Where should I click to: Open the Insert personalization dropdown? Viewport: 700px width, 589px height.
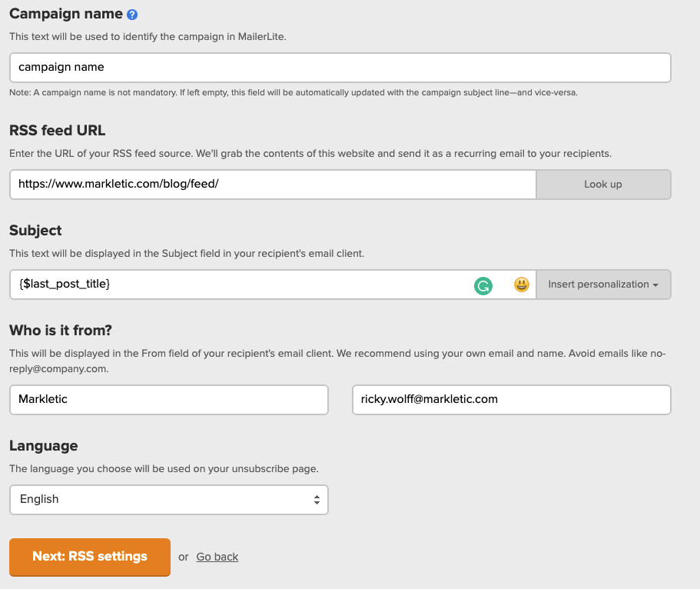(x=604, y=285)
